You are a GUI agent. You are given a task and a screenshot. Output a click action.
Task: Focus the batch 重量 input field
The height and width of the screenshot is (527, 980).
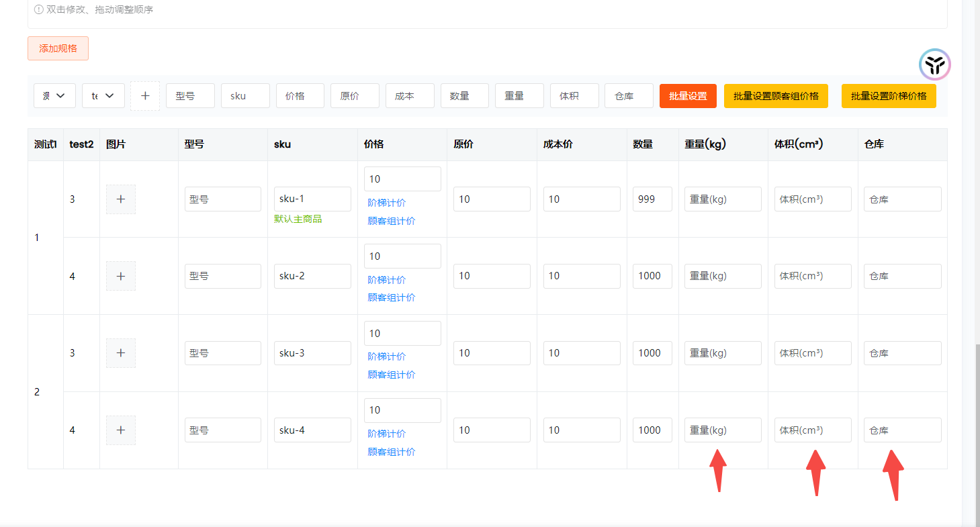[519, 96]
